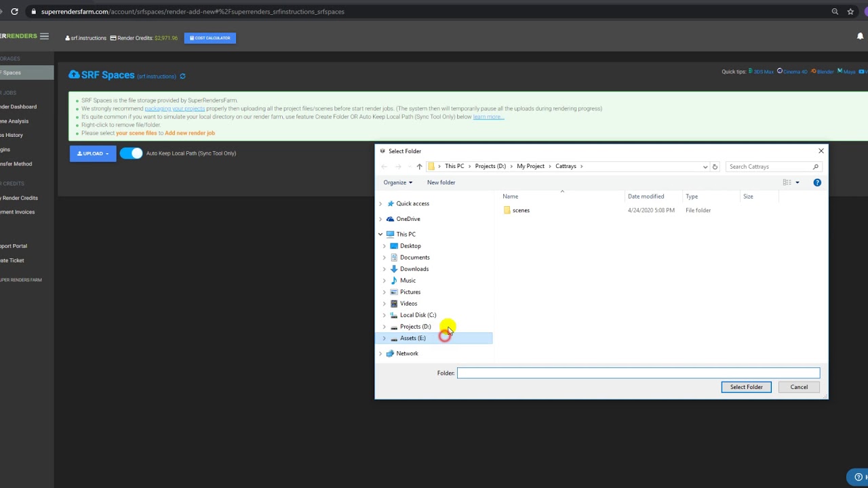This screenshot has height=488, width=868.
Task: Open the view options dropdown arrow
Action: point(797,182)
